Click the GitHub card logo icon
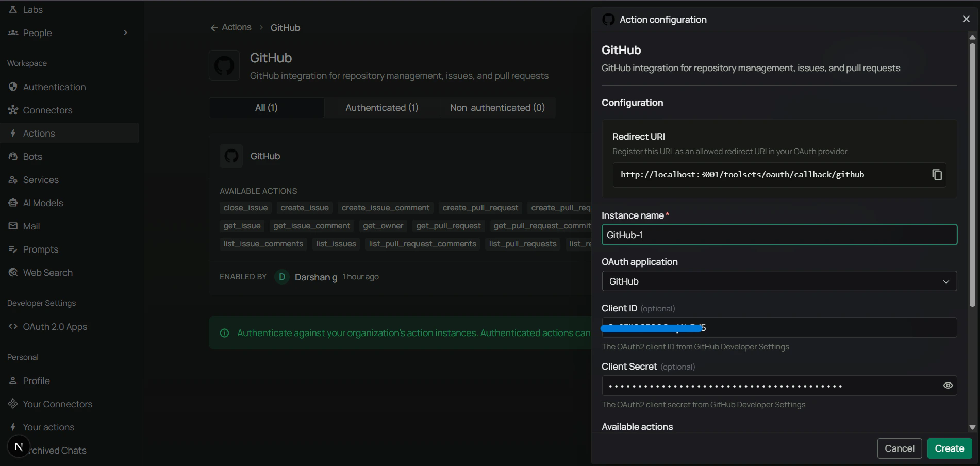The image size is (980, 466). tap(231, 156)
